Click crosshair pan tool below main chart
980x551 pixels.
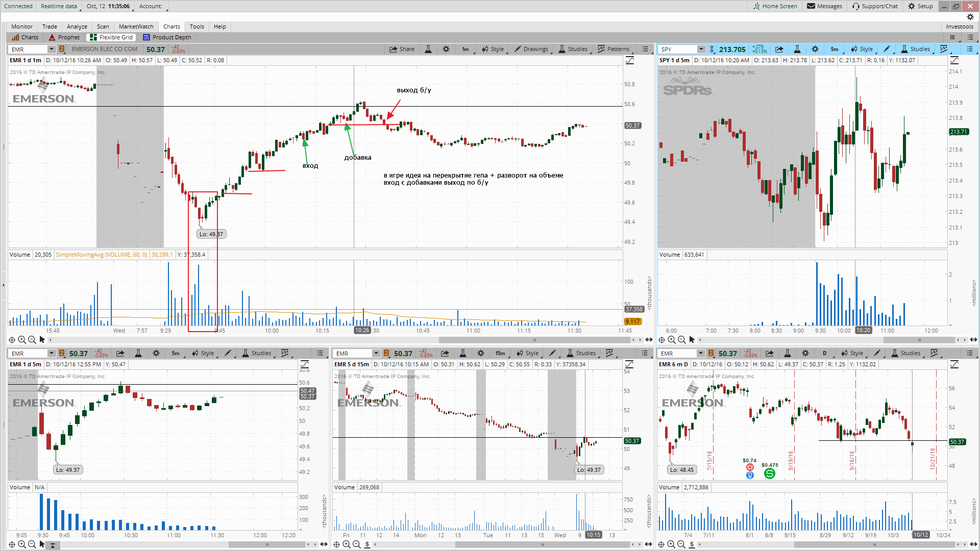[x=12, y=340]
